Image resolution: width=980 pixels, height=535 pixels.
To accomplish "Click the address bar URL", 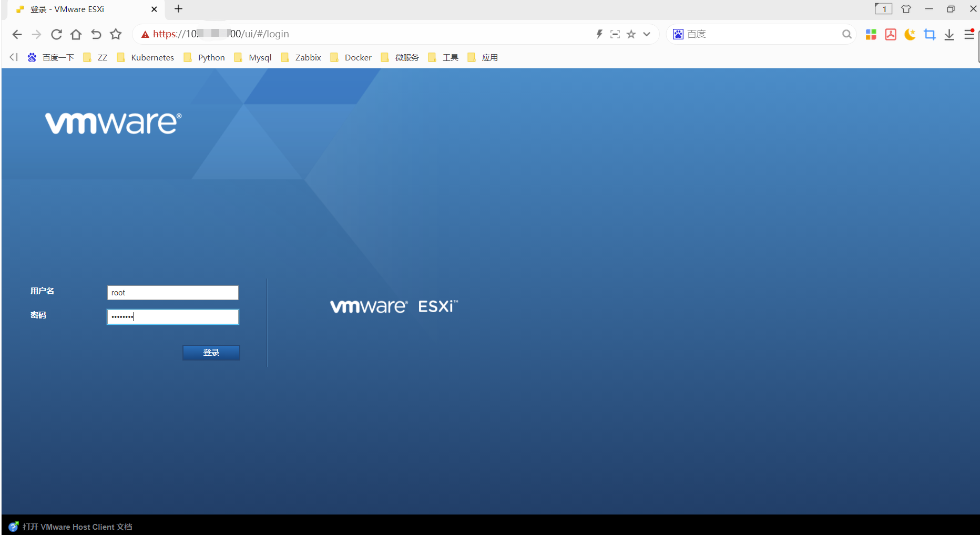I will click(x=221, y=34).
